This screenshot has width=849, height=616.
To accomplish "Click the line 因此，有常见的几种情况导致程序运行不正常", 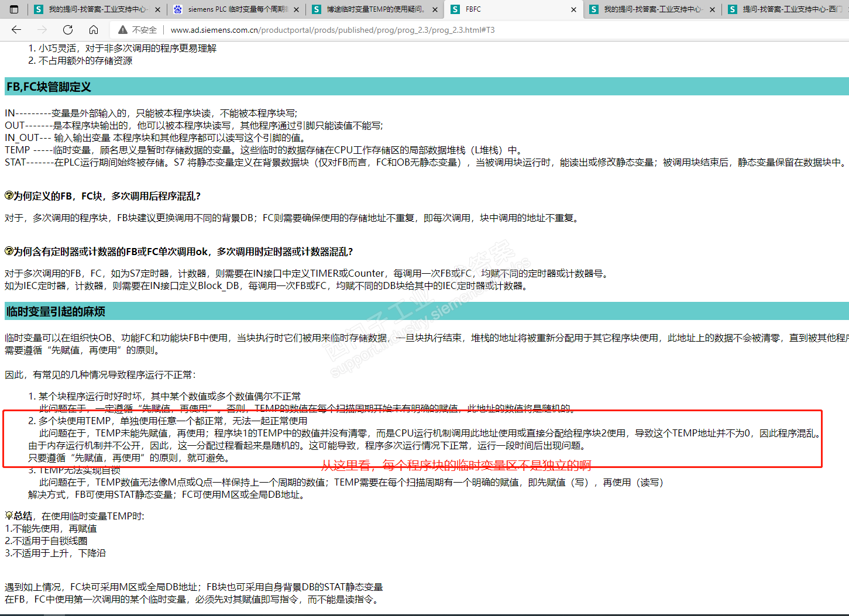I will (x=101, y=374).
